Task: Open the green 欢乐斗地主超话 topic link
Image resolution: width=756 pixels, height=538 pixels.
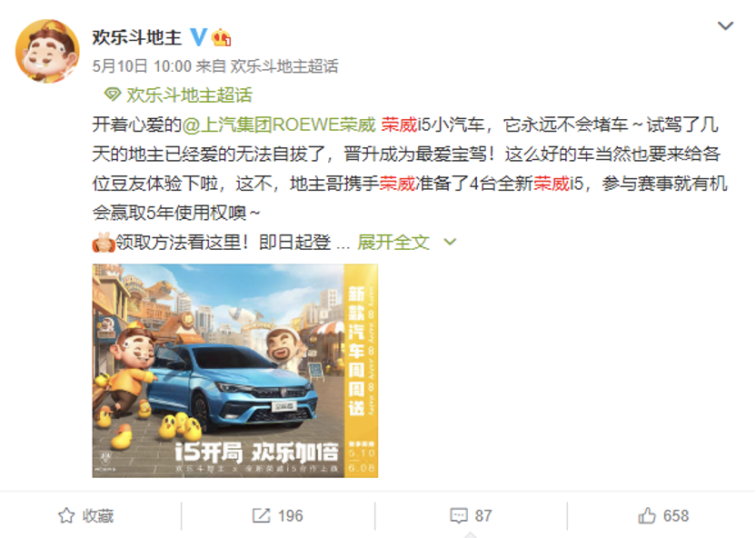Action: pyautogui.click(x=189, y=95)
